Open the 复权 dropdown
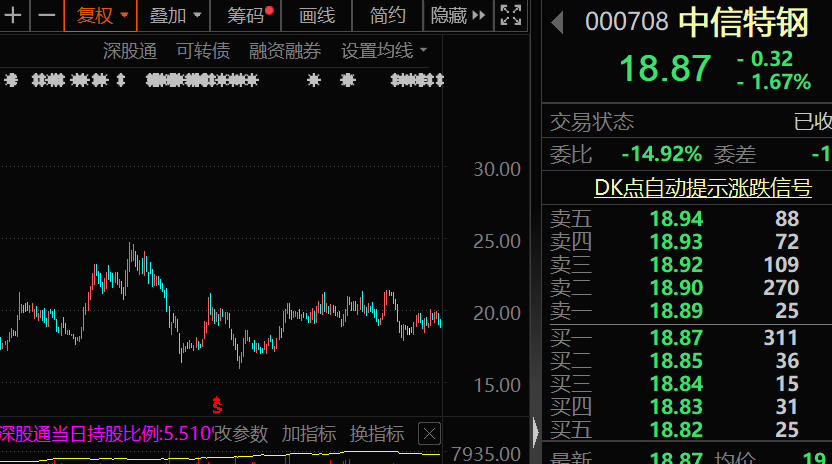This screenshot has width=832, height=464. click(102, 15)
